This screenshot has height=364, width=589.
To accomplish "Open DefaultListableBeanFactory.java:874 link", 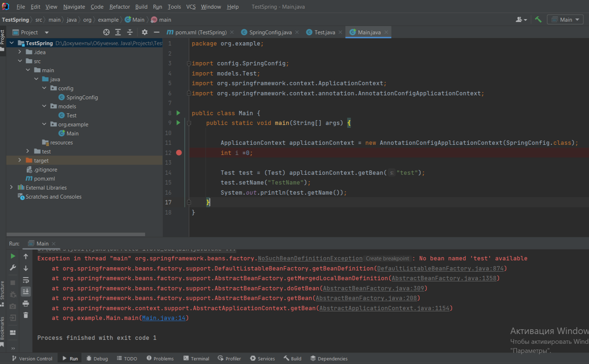I will pos(440,269).
